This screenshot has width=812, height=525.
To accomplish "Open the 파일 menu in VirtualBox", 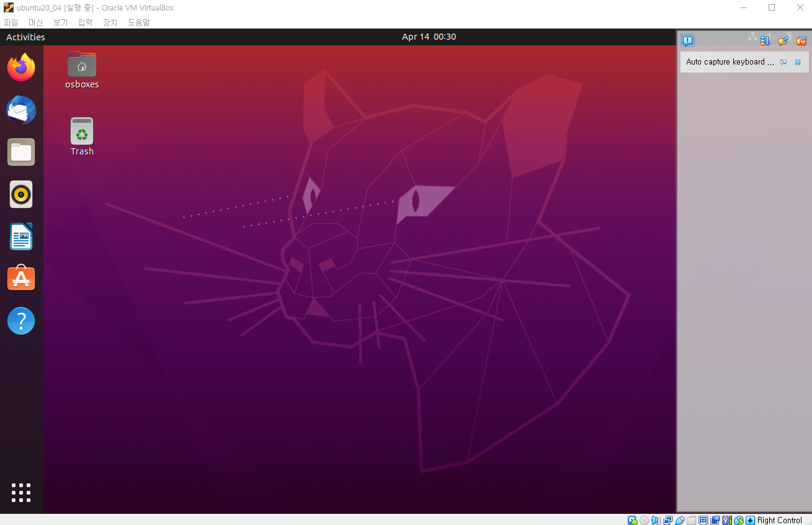I will tap(11, 22).
